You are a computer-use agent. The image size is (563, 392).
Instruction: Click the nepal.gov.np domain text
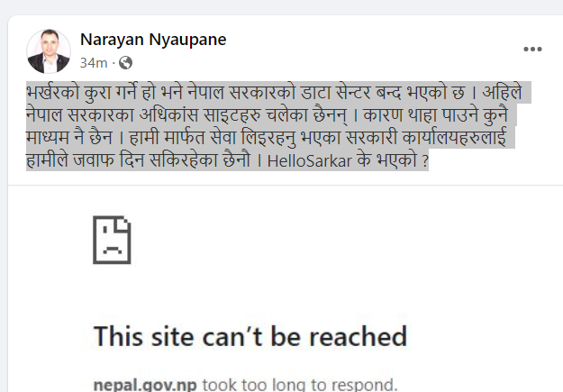tap(145, 385)
